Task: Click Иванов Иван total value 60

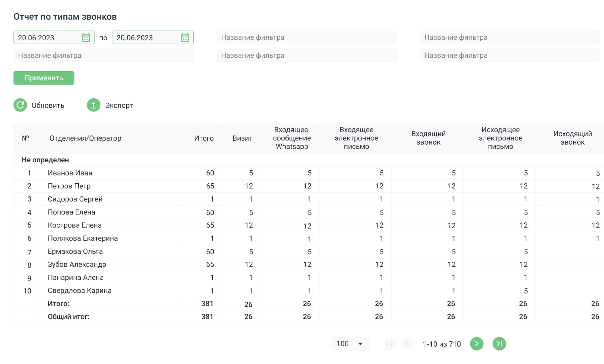Action: coord(210,173)
